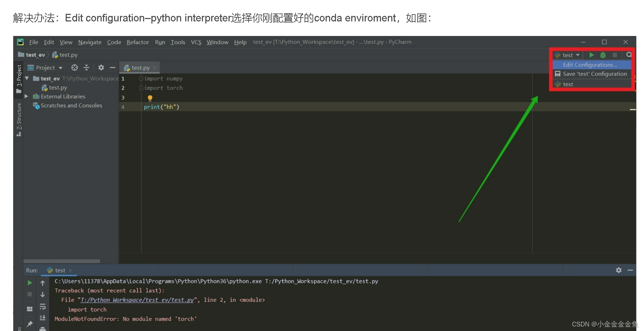Select the test entry in configuration list
This screenshot has height=331, width=644.
click(591, 84)
